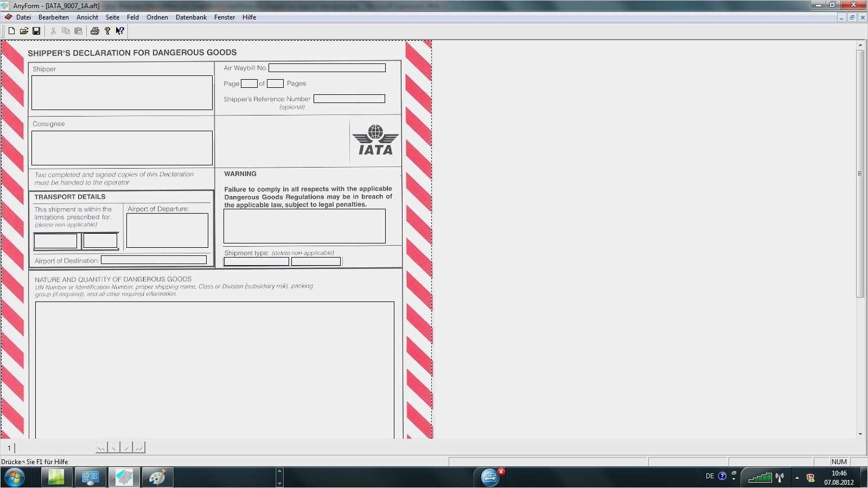The height and width of the screenshot is (488, 868).
Task: Activate context help pointer icon
Action: pos(120,31)
